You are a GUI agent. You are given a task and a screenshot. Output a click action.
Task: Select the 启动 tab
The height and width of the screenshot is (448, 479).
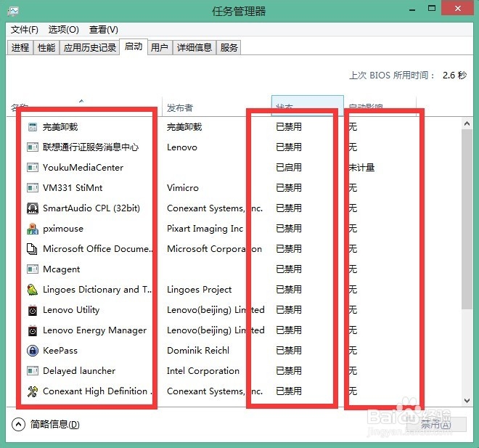[134, 46]
